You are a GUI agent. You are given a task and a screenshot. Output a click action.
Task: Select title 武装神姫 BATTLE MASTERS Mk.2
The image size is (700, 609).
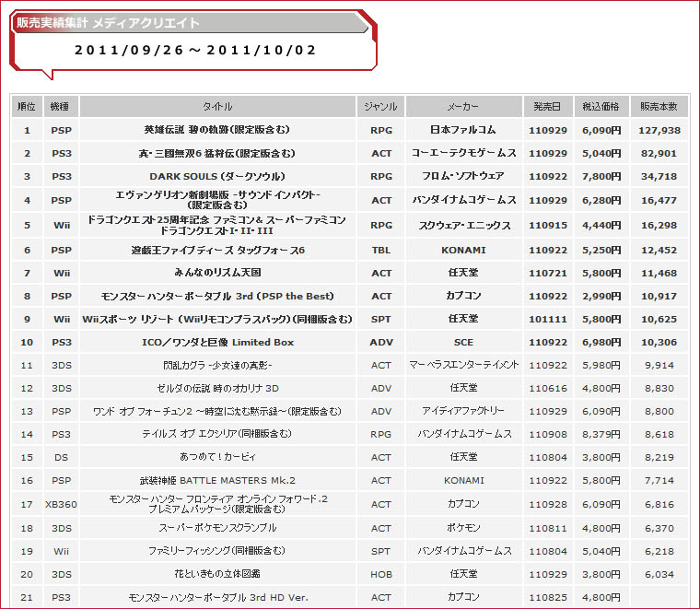coord(217,480)
